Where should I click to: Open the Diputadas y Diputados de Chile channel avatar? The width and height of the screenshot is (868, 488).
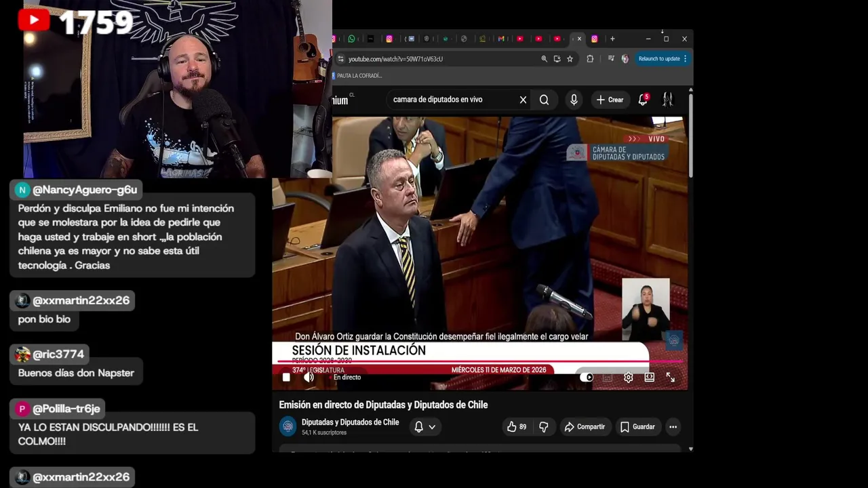pos(288,426)
